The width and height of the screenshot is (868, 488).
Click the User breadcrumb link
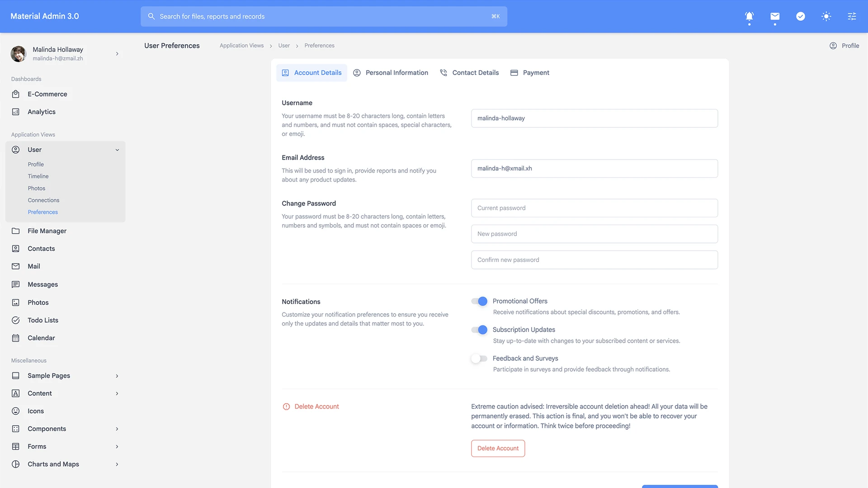click(x=284, y=46)
